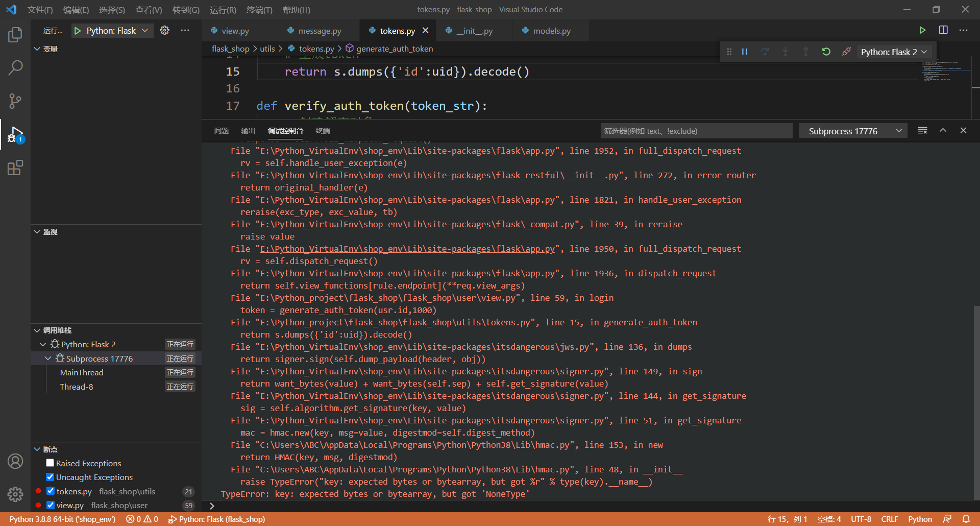Open the 运行(R) menu
The width and height of the screenshot is (980, 526).
(223, 10)
